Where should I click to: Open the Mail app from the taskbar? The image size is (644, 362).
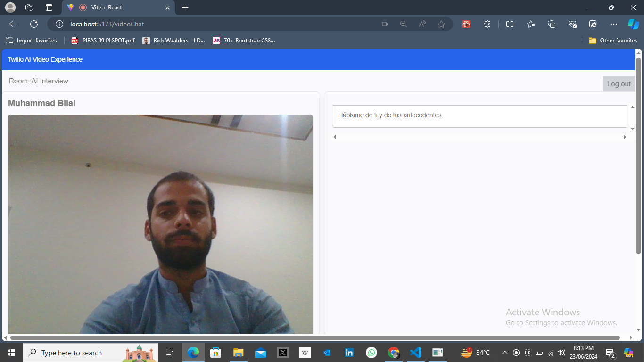tap(261, 353)
